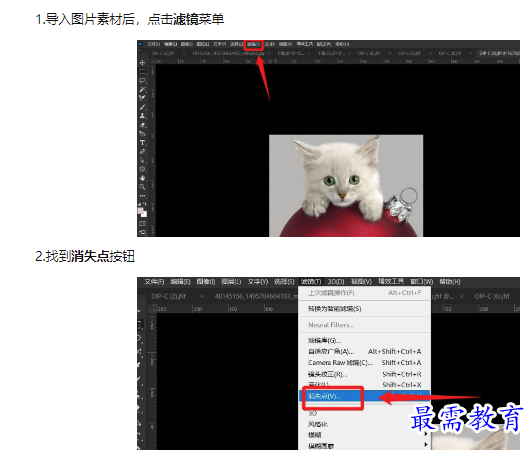The height and width of the screenshot is (450, 532).
Task: Click the default colors icon in toolbar
Action: click(x=139, y=204)
